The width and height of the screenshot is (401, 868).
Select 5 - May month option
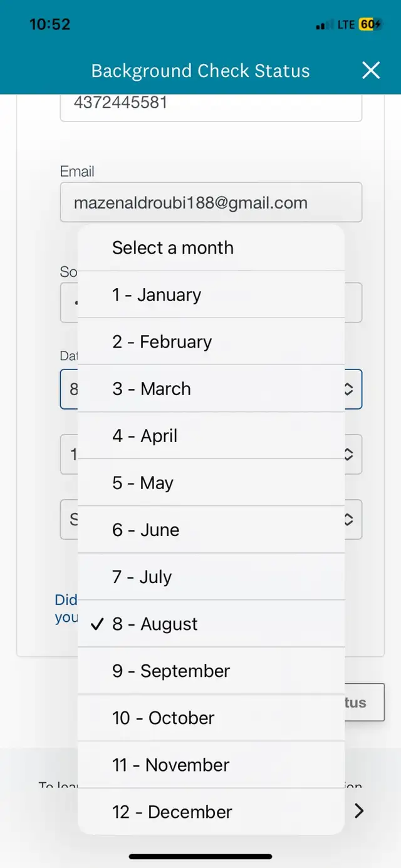coord(211,482)
